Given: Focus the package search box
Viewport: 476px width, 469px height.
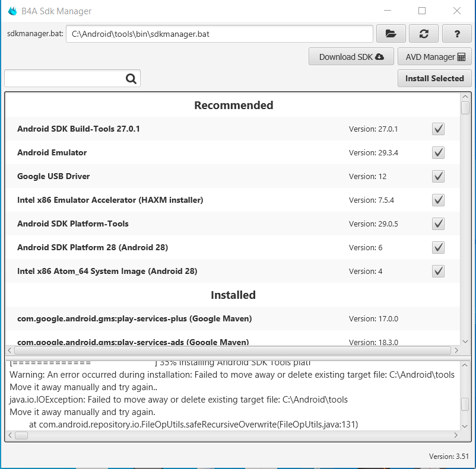Looking at the screenshot, I should [x=65, y=78].
